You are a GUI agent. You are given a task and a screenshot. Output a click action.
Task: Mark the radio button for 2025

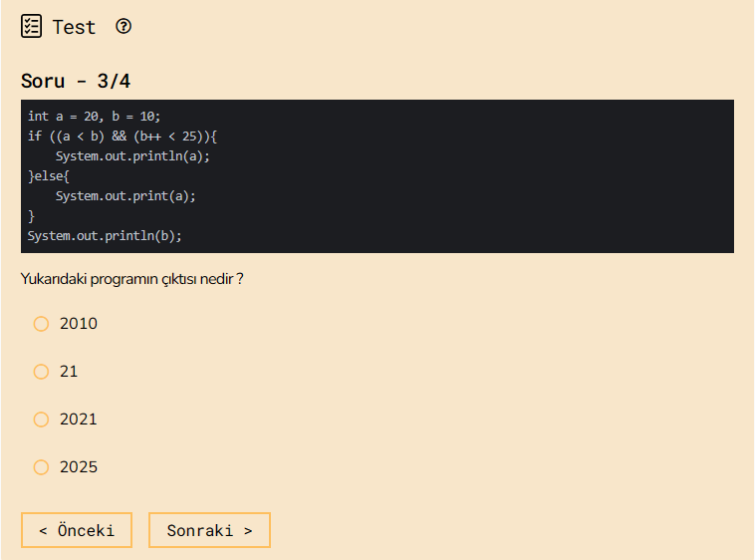[x=41, y=467]
